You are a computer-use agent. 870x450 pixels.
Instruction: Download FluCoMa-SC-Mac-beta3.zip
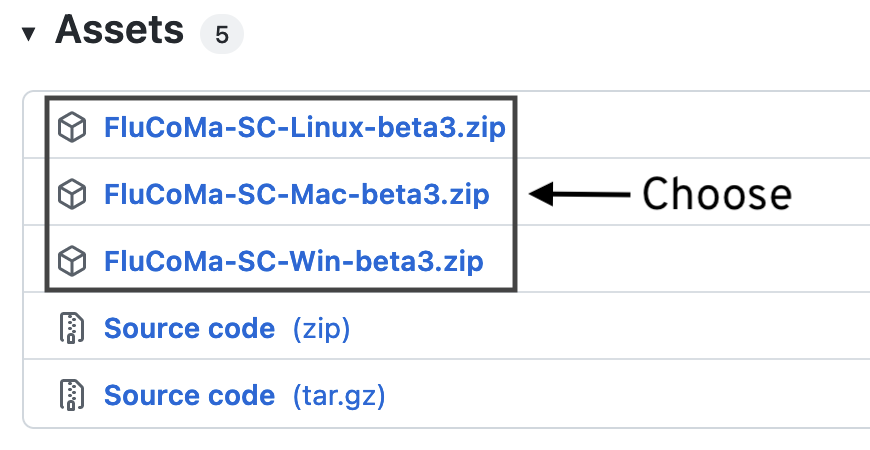297,194
